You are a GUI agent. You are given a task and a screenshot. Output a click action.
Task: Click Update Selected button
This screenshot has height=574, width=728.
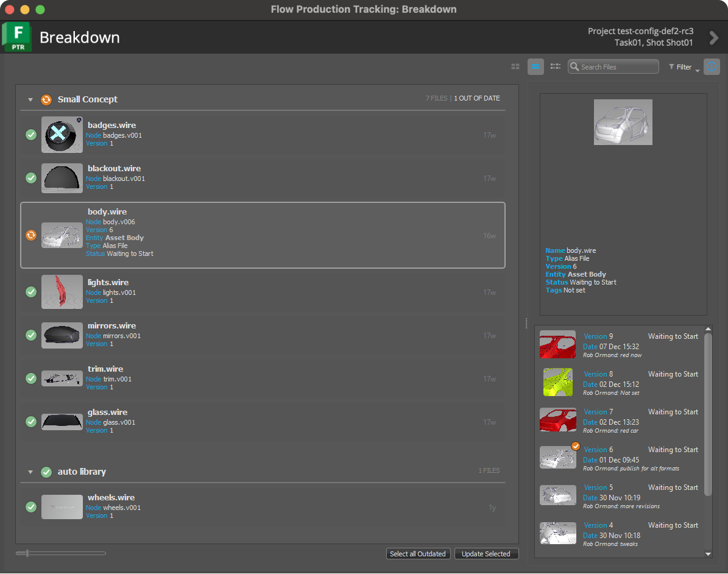point(486,553)
